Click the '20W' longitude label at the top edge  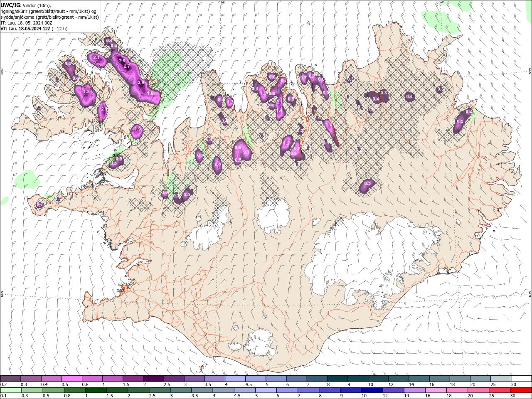[222, 2]
